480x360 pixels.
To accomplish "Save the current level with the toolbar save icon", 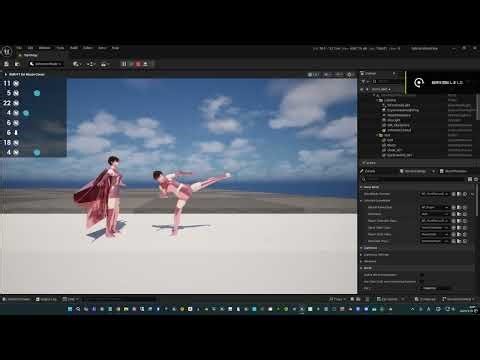I will (6, 64).
